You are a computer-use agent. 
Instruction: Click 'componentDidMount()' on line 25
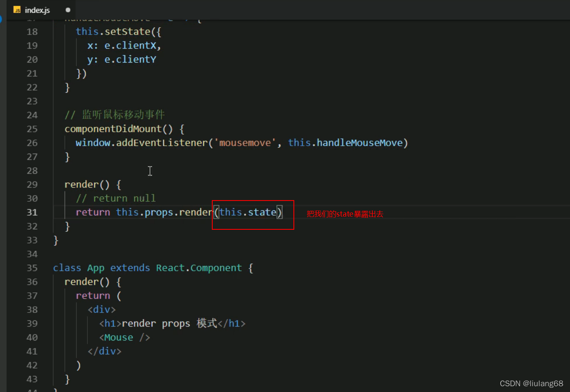119,129
